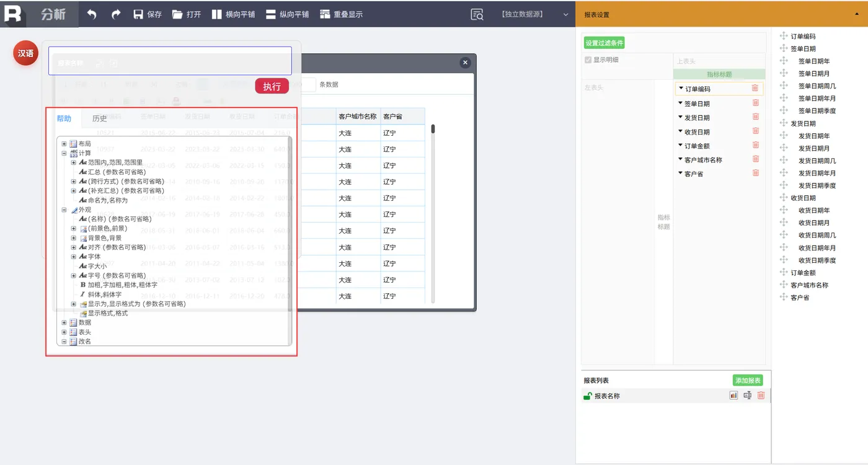Collapse the 报表设置 panel arrow

(857, 14)
